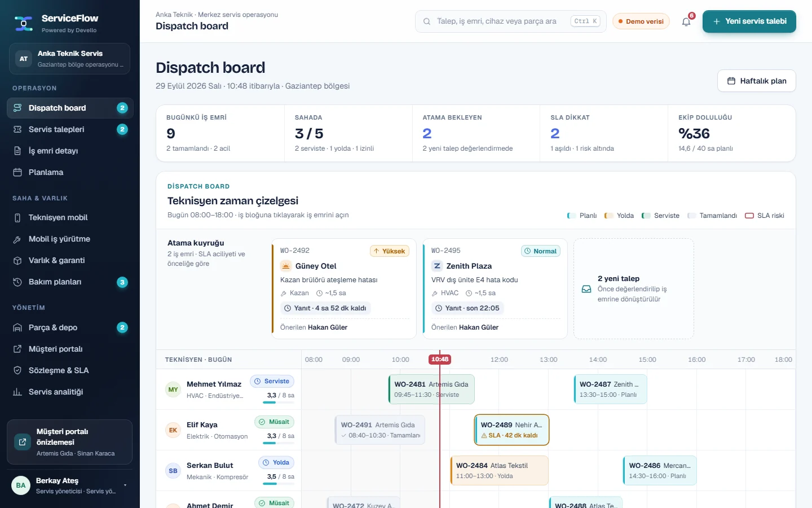Click the Planlama calendar icon
Screen dimensions: 812x508
pos(17,172)
